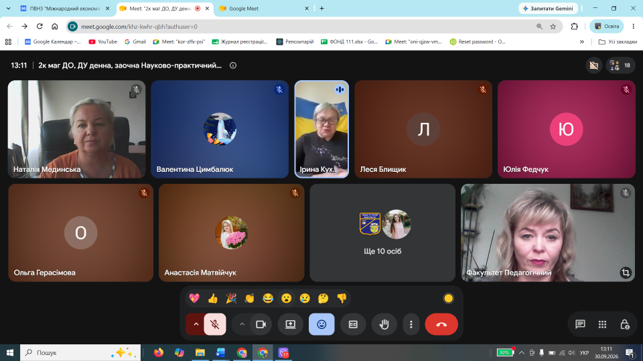This screenshot has width=643, height=361.
Task: Open microphone audio settings arrow
Action: pos(196,324)
